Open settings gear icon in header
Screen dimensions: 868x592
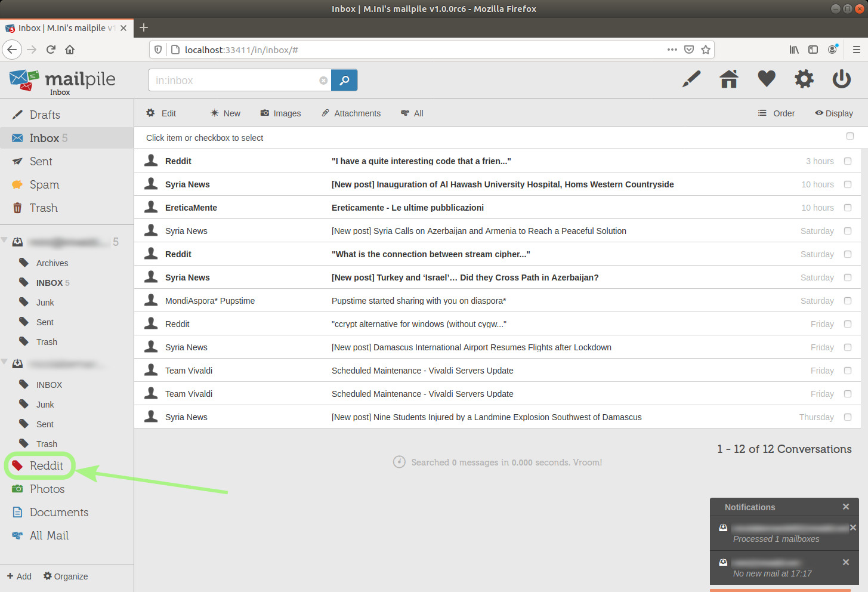click(804, 79)
